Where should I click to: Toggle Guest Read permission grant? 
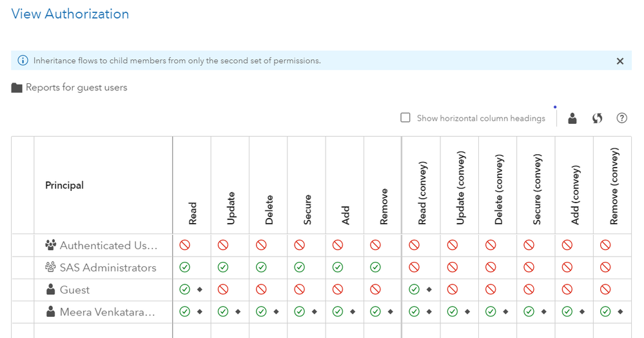point(185,290)
